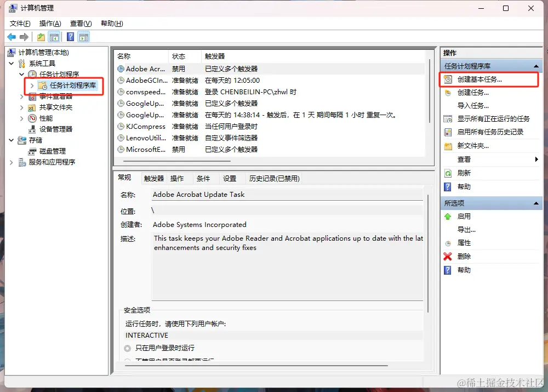Collapse the 存储 tree node

(x=12, y=140)
